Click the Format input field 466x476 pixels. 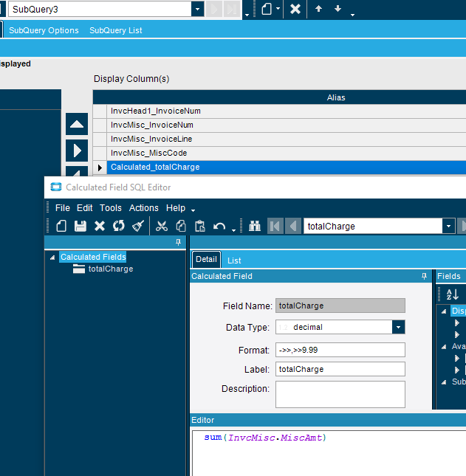click(340, 350)
